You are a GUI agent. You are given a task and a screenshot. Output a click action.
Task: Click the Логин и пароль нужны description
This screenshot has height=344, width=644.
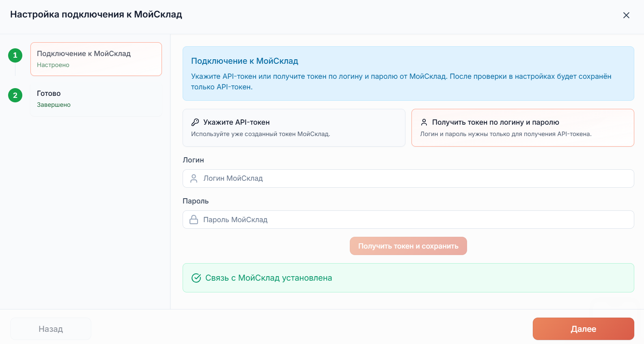point(506,134)
